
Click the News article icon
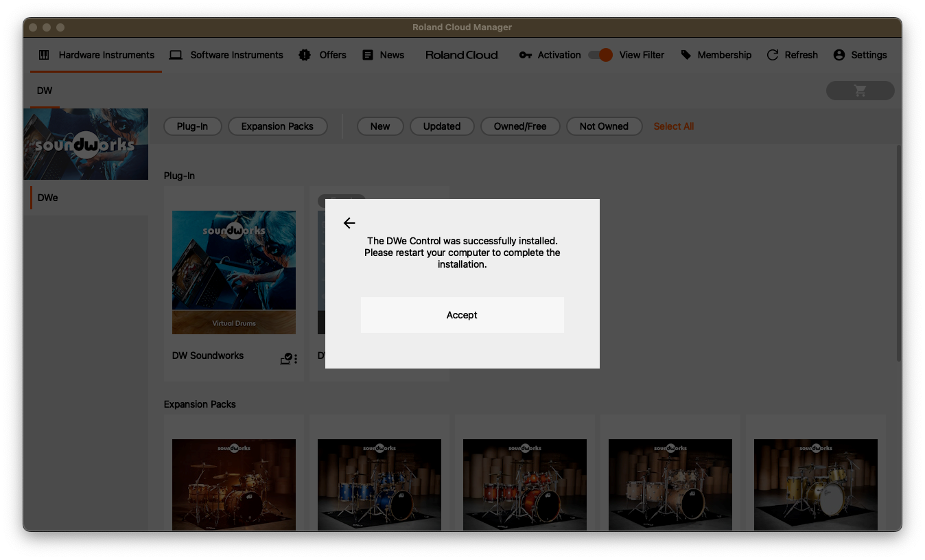pyautogui.click(x=368, y=55)
